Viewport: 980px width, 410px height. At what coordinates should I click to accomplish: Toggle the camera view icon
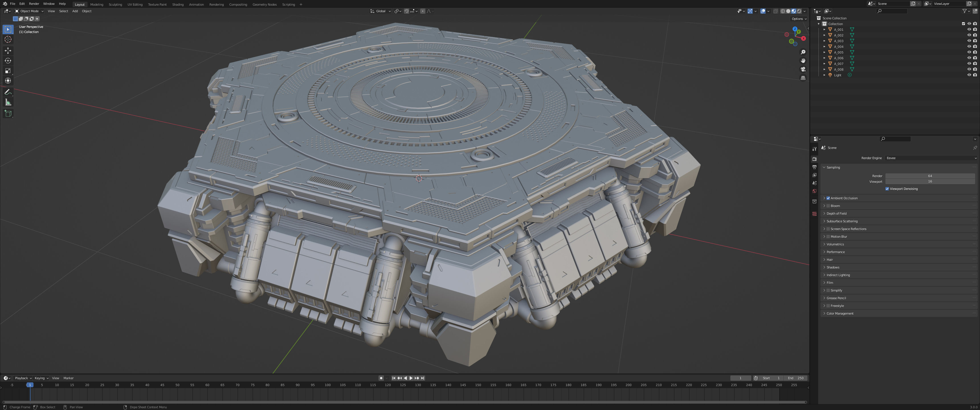point(803,69)
